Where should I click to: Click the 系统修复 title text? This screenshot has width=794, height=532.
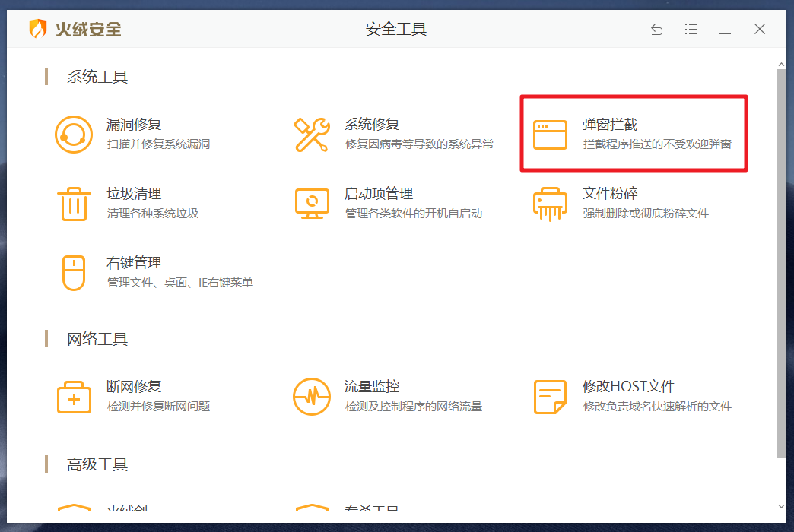(372, 124)
